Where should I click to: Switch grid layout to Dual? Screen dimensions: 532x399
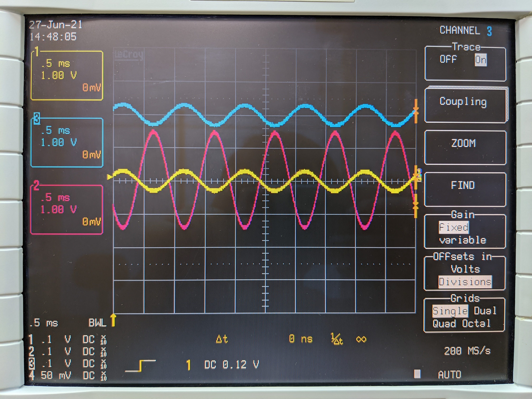point(485,311)
